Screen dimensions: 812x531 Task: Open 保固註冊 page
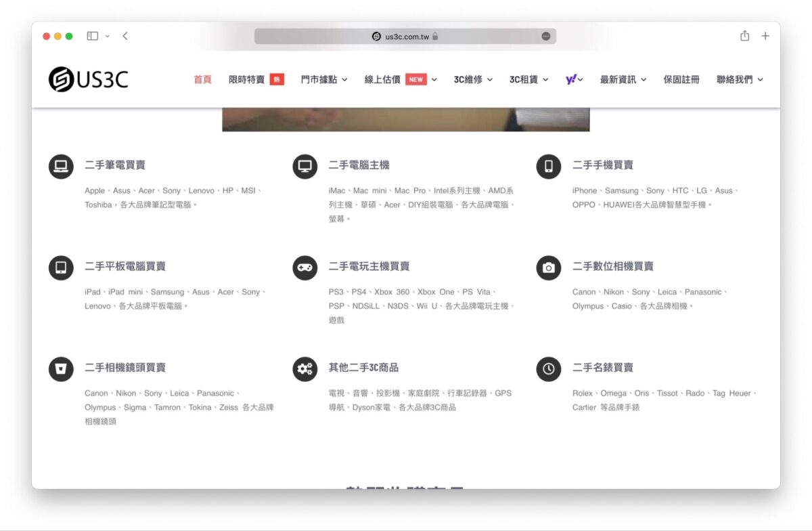[x=681, y=79]
